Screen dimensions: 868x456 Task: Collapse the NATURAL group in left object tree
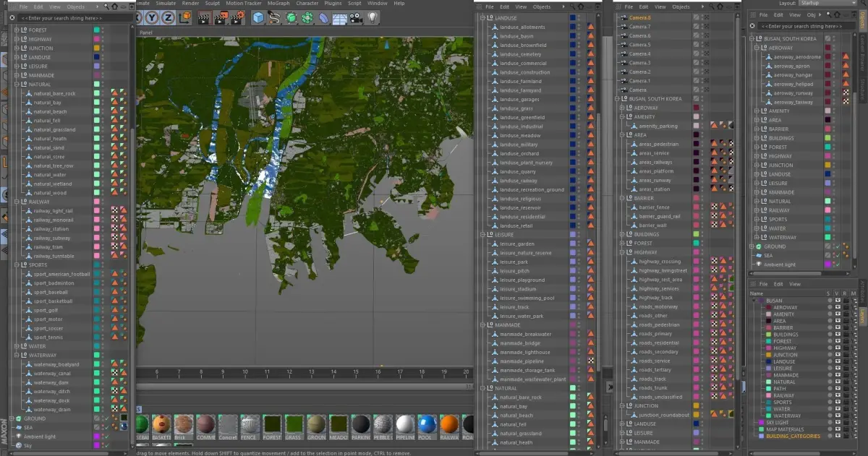pos(17,85)
